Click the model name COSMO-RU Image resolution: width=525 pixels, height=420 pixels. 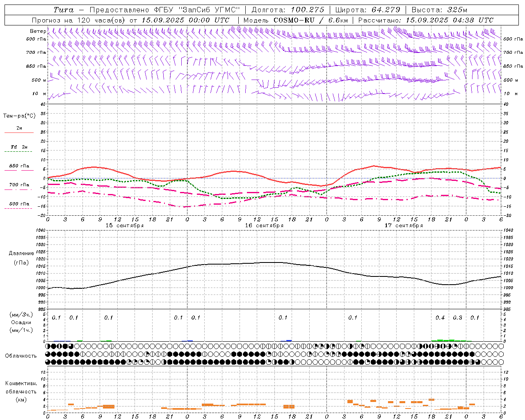click(x=294, y=20)
